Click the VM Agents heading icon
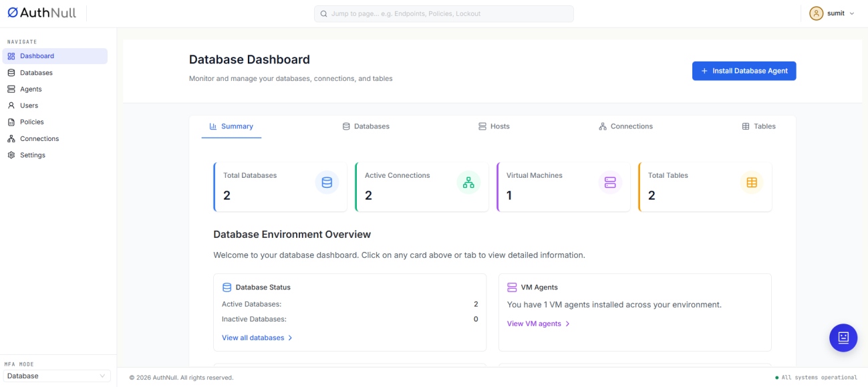 pos(512,287)
